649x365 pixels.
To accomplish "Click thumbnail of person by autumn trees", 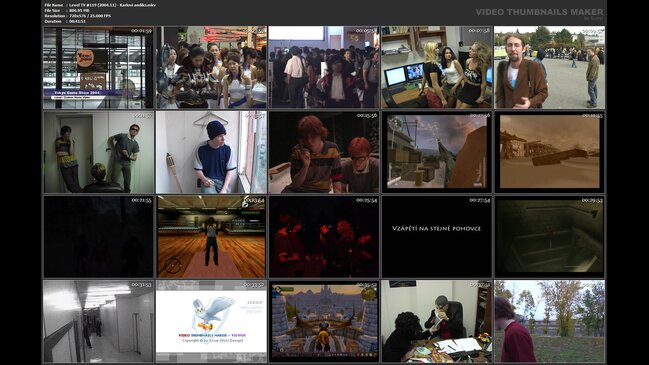I will 550,321.
